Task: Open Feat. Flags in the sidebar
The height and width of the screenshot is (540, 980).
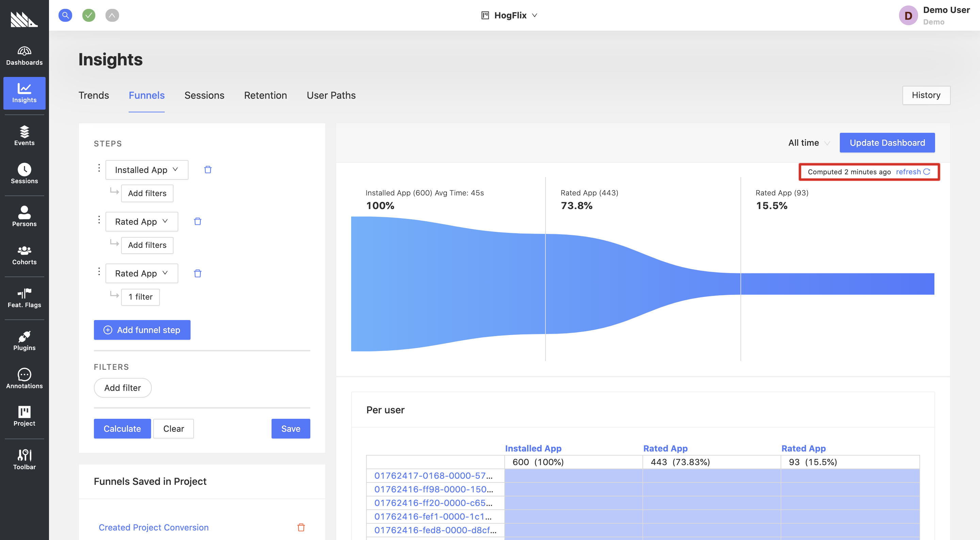Action: (24, 298)
